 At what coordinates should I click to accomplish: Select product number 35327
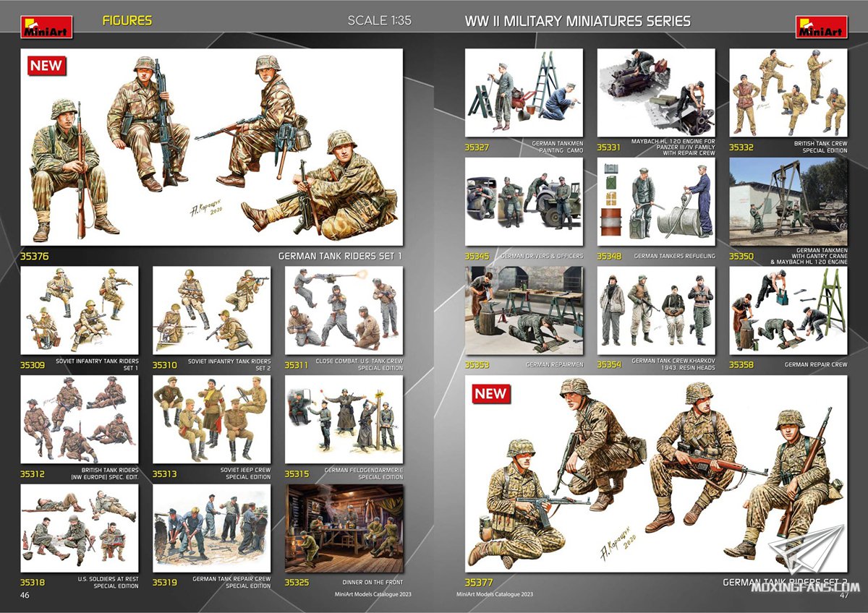[x=477, y=147]
